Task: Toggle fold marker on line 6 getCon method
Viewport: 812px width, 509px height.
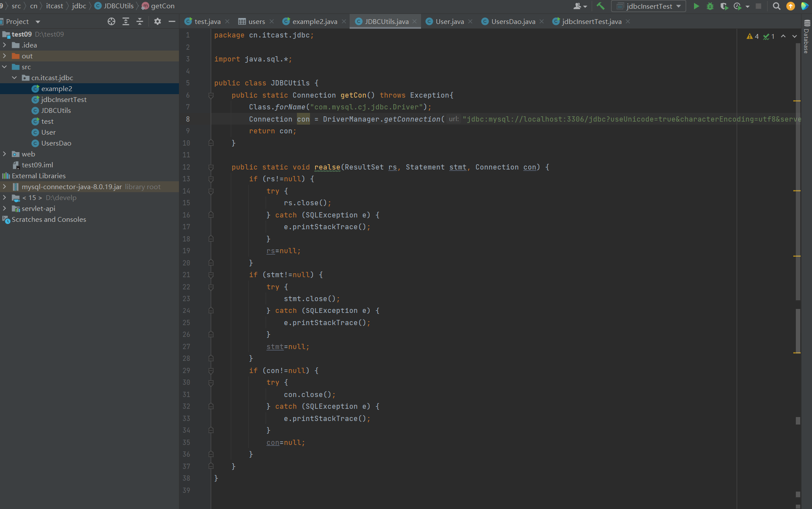Action: pos(211,95)
